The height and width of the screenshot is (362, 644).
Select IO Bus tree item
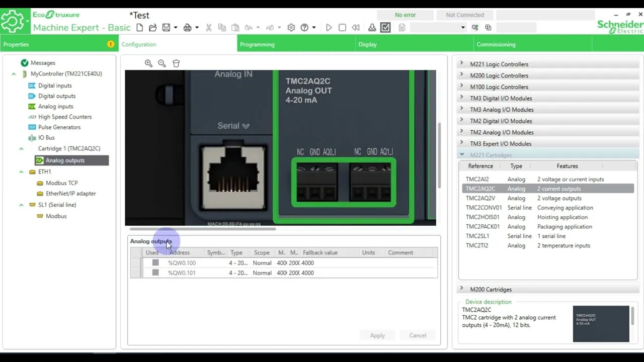(x=46, y=138)
